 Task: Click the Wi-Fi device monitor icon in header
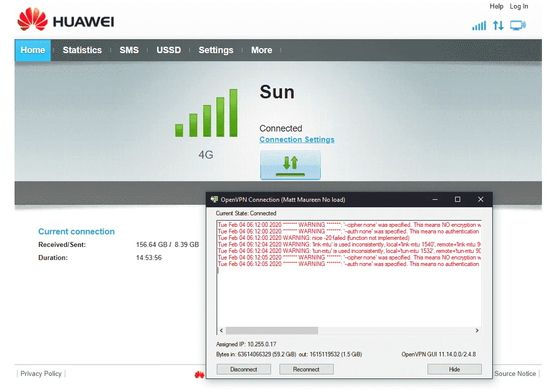(x=518, y=26)
